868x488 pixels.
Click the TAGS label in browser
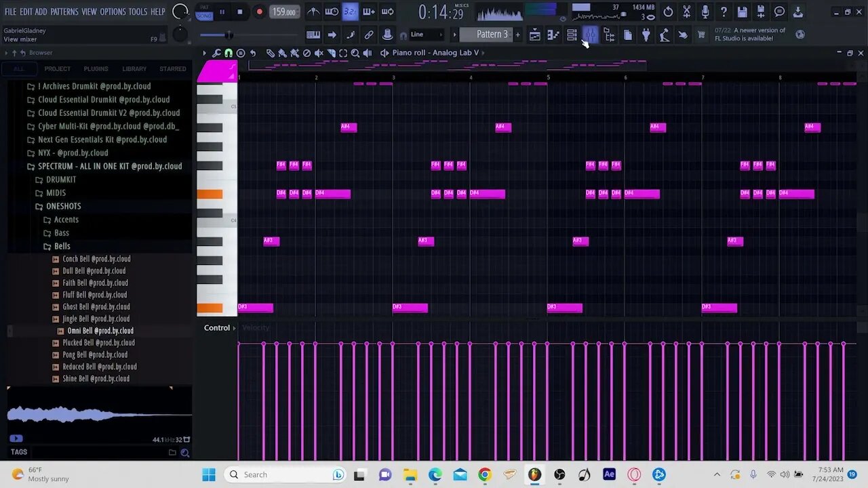[x=19, y=452]
